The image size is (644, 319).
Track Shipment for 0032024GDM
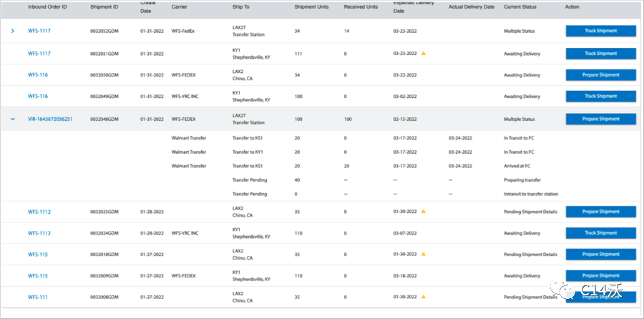600,232
